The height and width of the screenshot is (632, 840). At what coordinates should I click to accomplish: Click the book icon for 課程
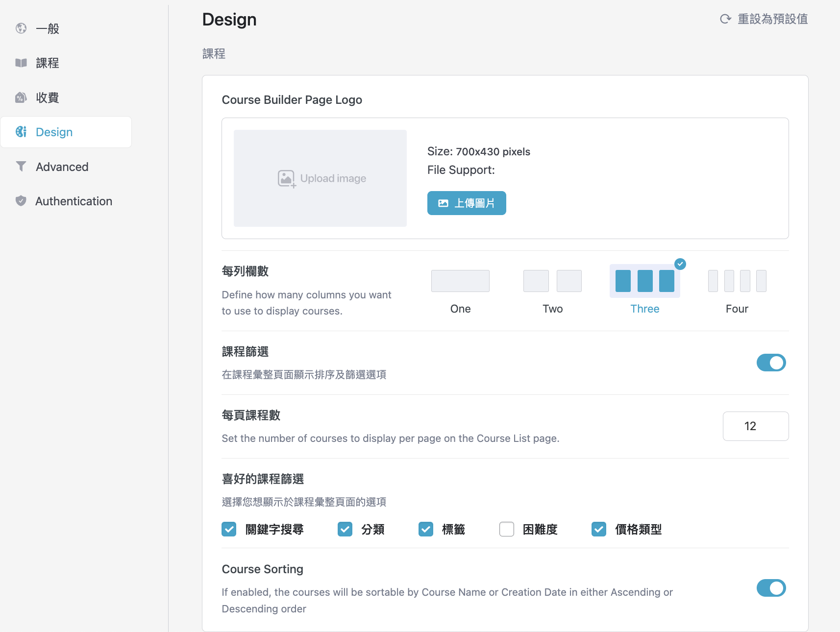click(x=21, y=63)
